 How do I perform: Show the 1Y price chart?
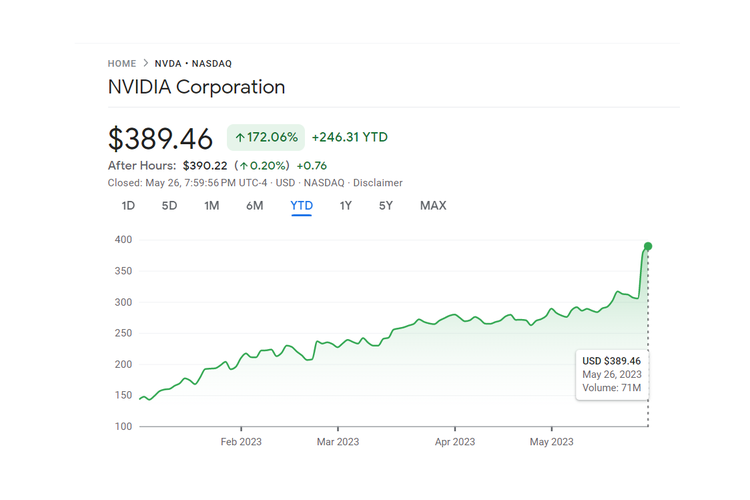coord(345,206)
